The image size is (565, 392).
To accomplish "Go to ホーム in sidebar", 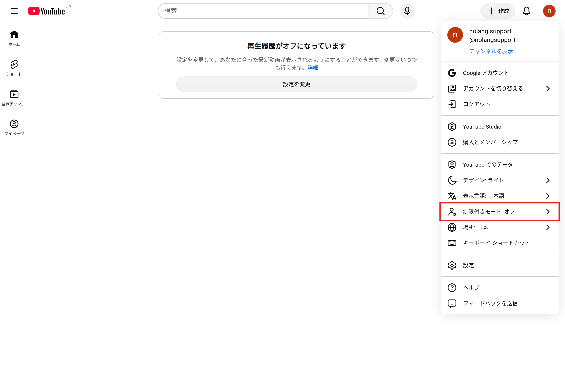I will click(14, 38).
